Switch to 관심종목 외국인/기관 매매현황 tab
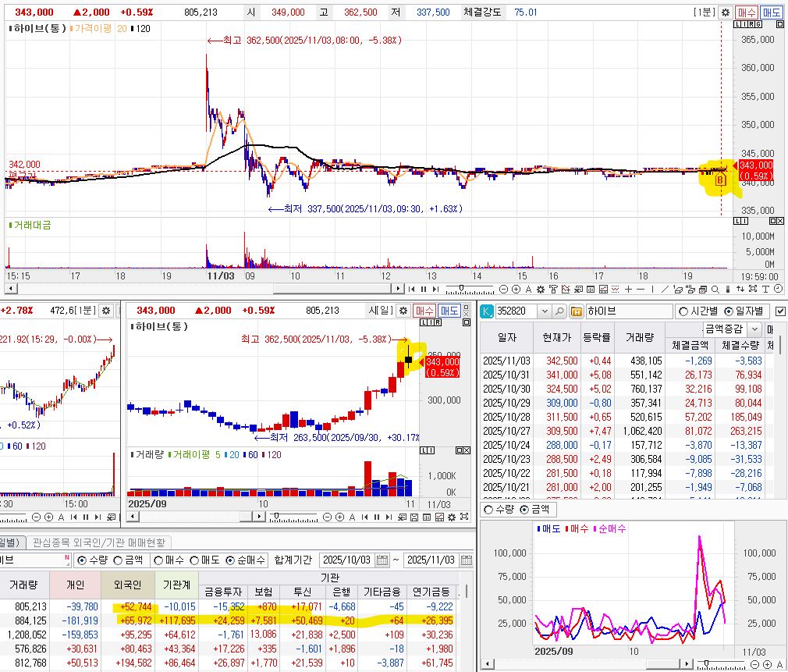Viewport: 788px width, 672px height. click(98, 542)
